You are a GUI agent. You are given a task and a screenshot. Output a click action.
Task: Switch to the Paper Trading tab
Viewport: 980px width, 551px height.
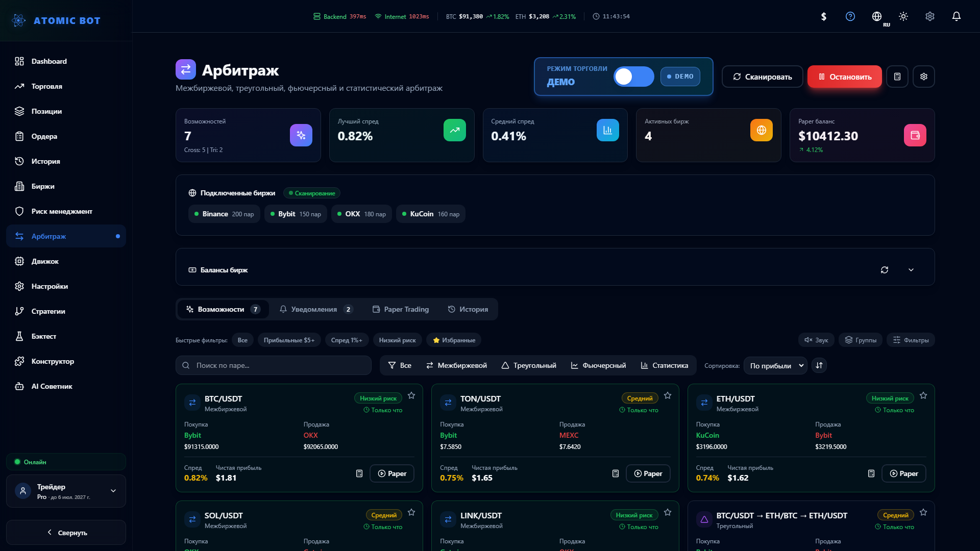pyautogui.click(x=401, y=309)
